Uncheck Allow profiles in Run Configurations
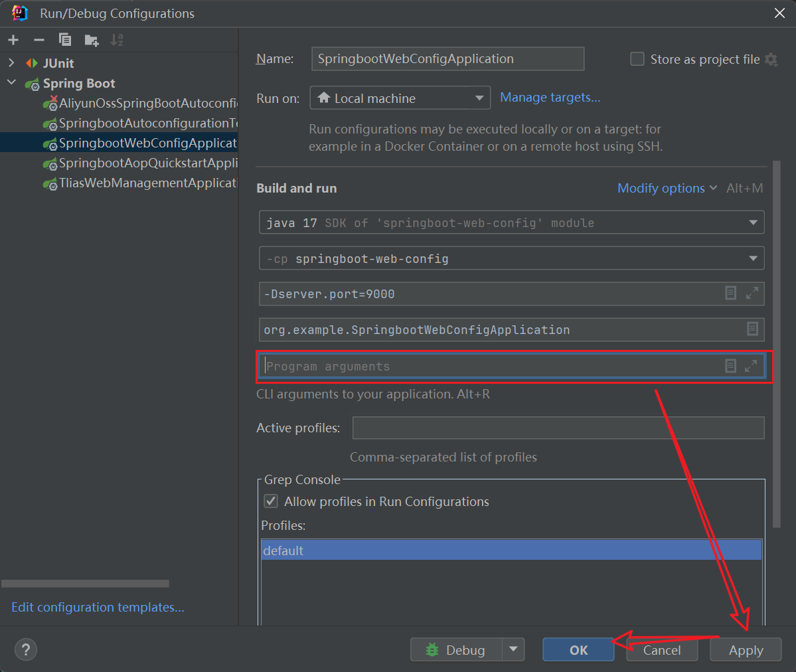 [x=271, y=501]
